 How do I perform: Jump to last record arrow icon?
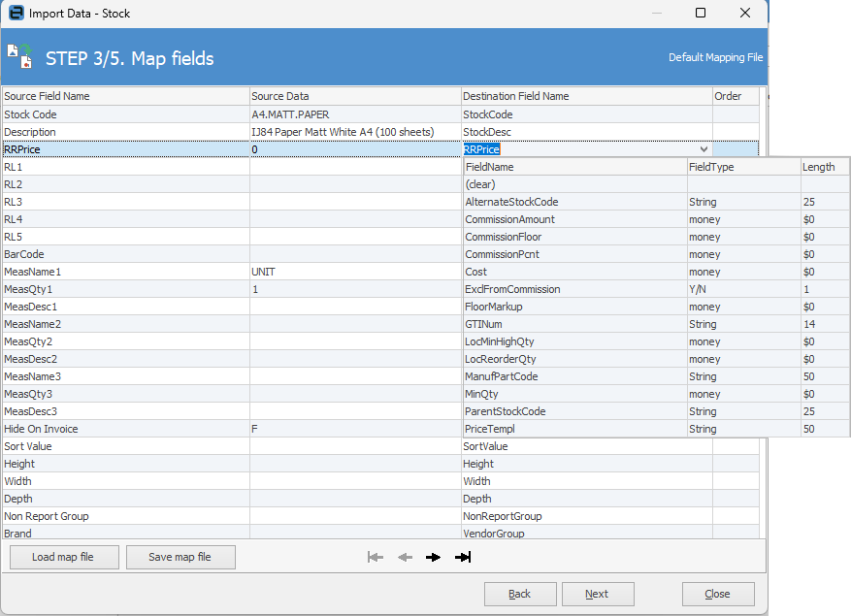[x=463, y=557]
